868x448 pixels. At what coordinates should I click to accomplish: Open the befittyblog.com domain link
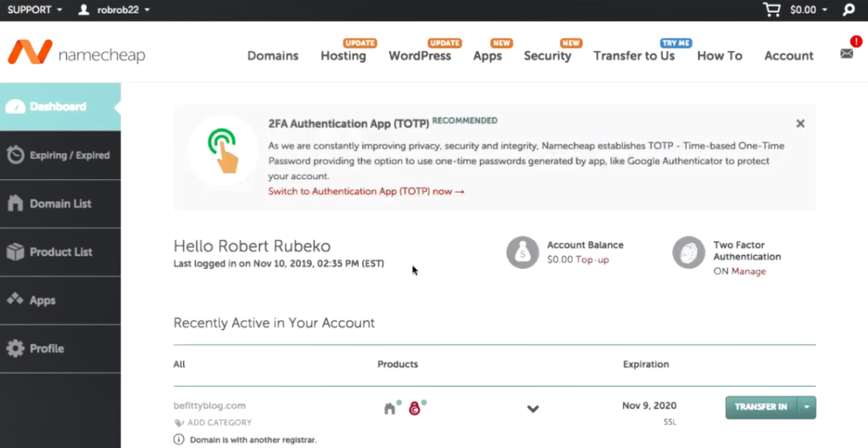[210, 406]
